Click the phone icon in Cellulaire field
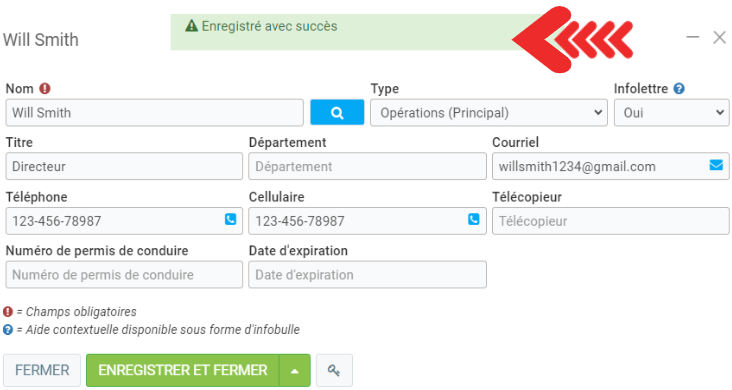Image resolution: width=732 pixels, height=390 pixels. [x=474, y=219]
